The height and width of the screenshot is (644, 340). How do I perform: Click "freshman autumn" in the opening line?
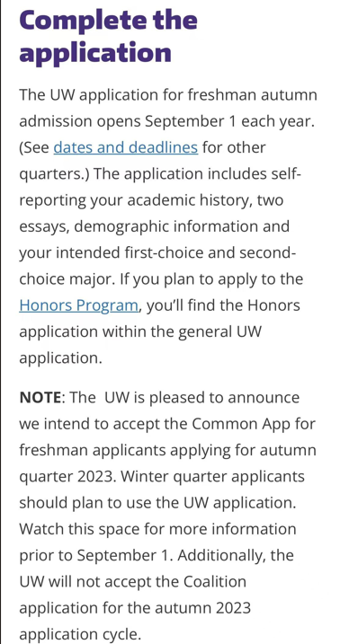253,95
